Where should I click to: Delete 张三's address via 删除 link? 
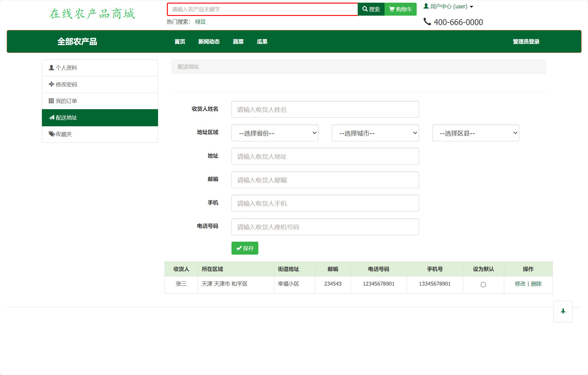(536, 284)
